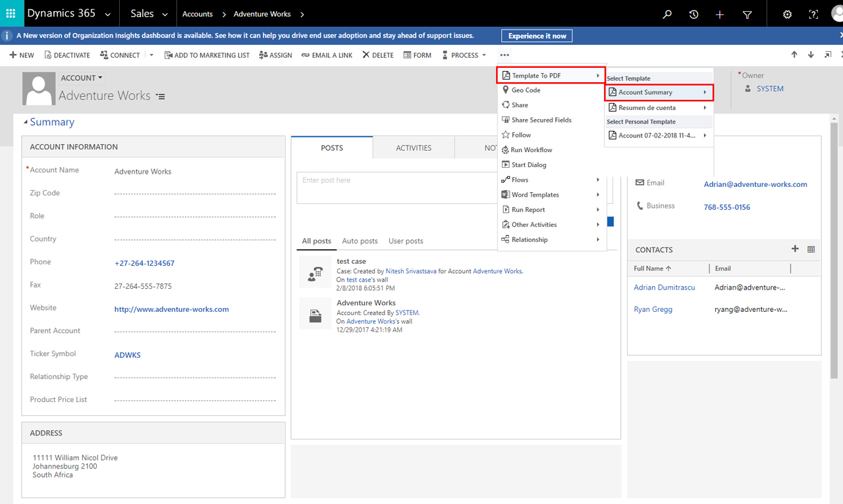This screenshot has height=504, width=843.
Task: Click the plus icon to add contact
Action: pos(795,249)
